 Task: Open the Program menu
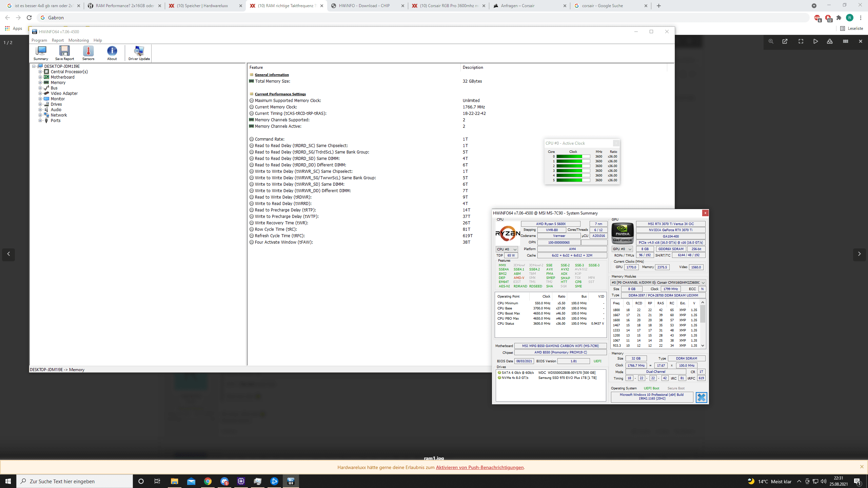(x=39, y=40)
